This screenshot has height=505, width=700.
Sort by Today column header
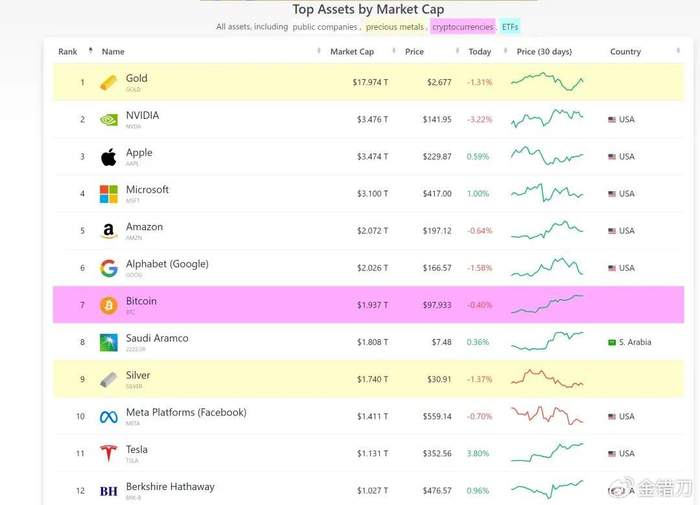480,52
